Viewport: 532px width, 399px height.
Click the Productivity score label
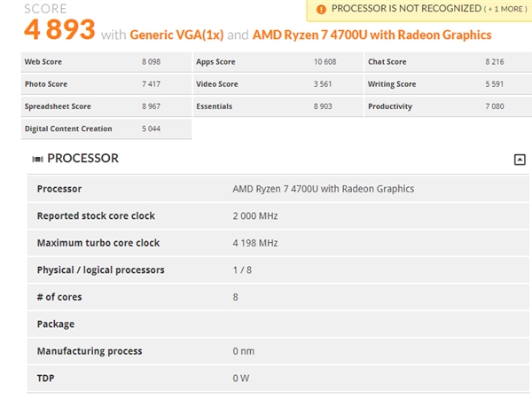tap(390, 106)
